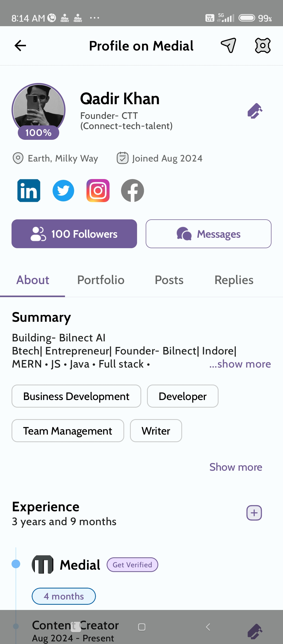Switch to the Replies tab
The image size is (283, 644).
click(234, 280)
